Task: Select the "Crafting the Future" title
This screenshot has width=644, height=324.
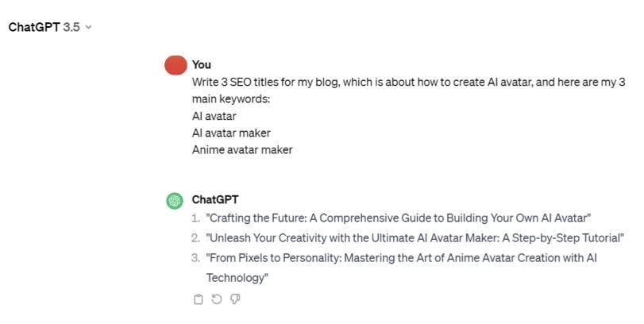Action: coord(399,218)
